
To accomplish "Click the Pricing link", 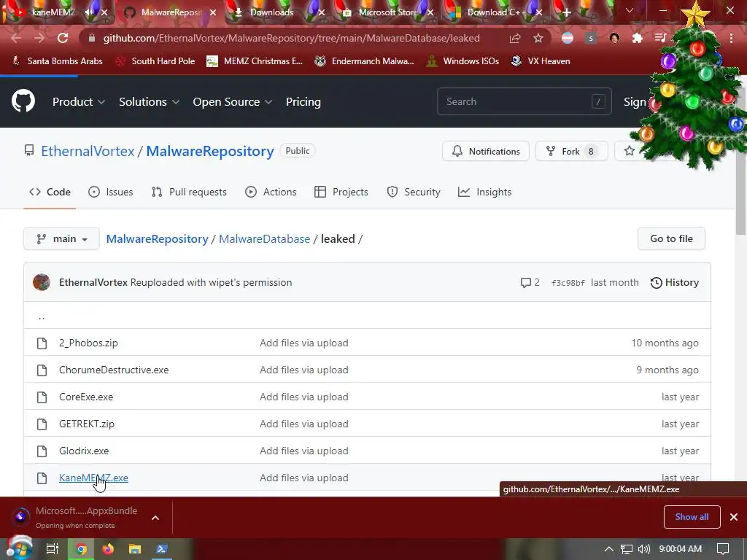I will (303, 102).
